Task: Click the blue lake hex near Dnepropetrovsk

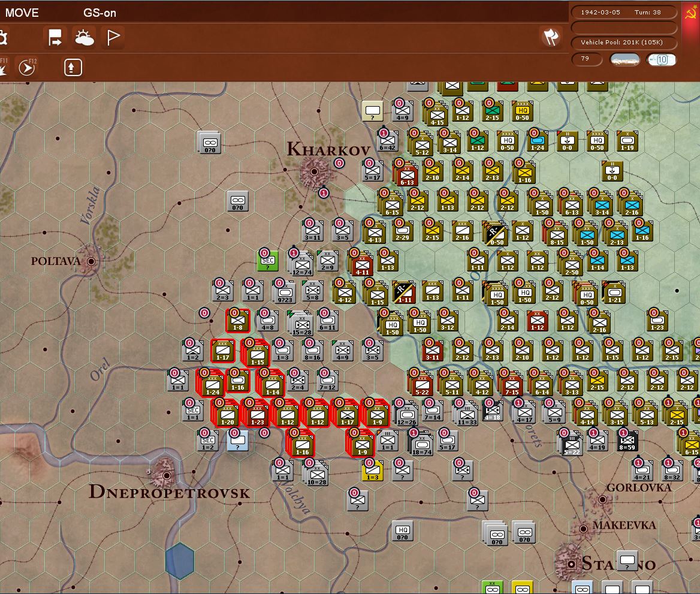Action: coord(180,562)
